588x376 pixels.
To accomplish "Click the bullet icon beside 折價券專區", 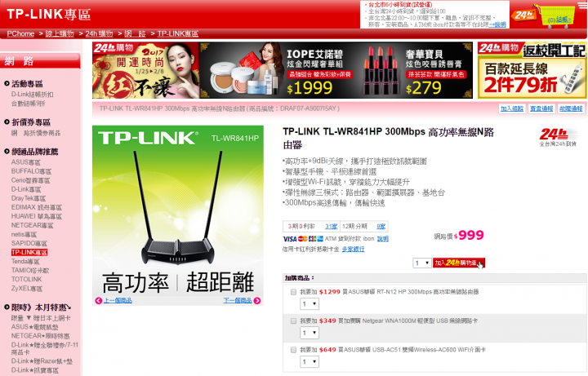I will (7, 122).
